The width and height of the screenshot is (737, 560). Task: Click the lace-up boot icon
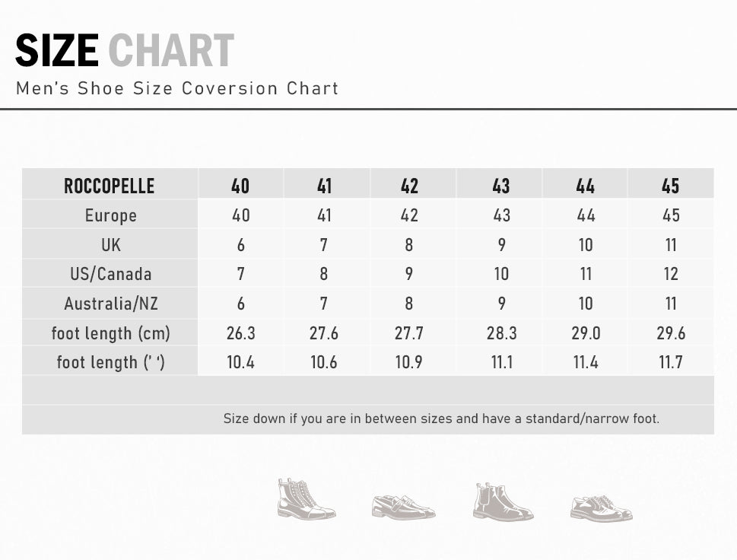[306, 499]
